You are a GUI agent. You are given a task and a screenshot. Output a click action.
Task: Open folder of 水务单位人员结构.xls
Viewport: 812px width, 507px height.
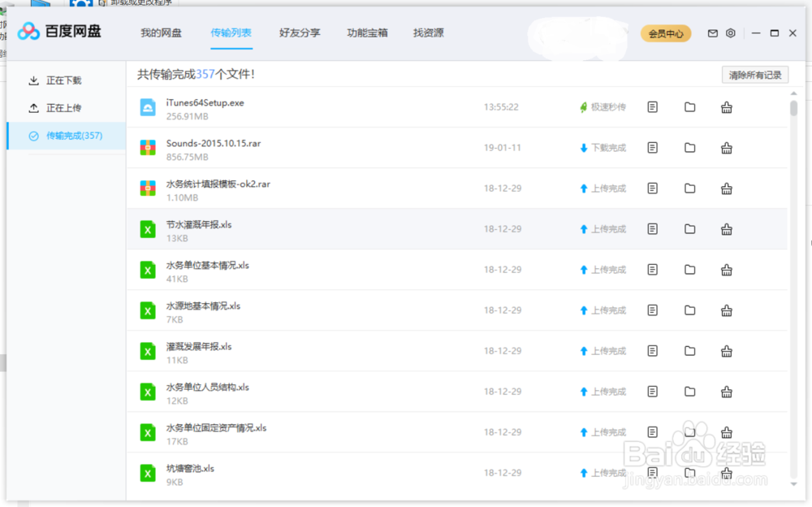[689, 392]
